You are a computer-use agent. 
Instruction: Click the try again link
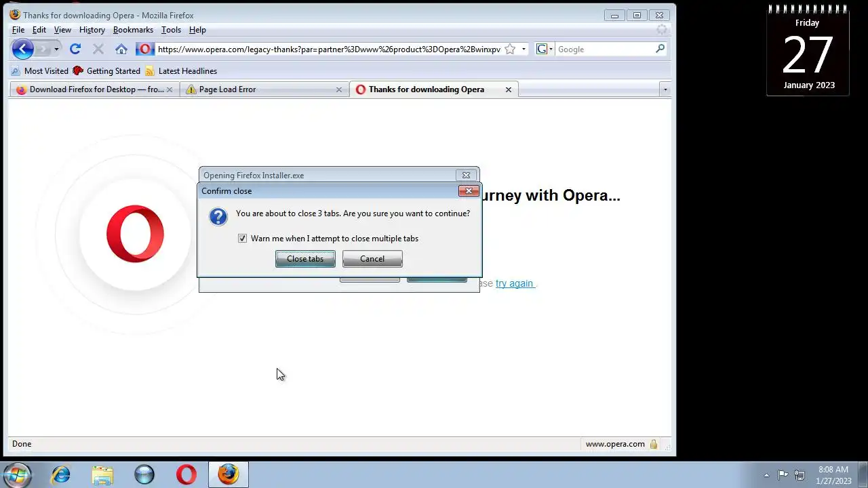[x=515, y=283]
